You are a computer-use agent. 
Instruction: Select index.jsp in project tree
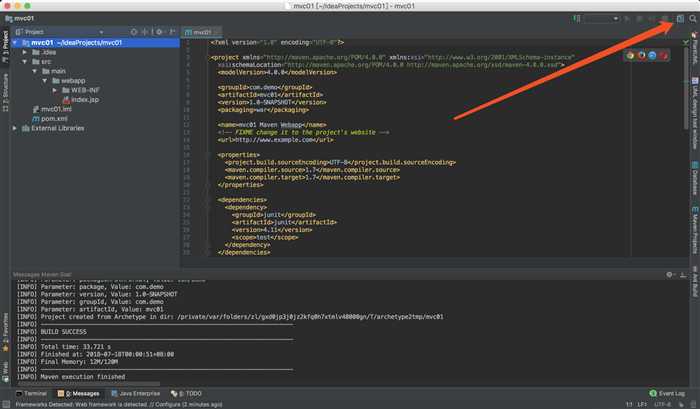81,100
